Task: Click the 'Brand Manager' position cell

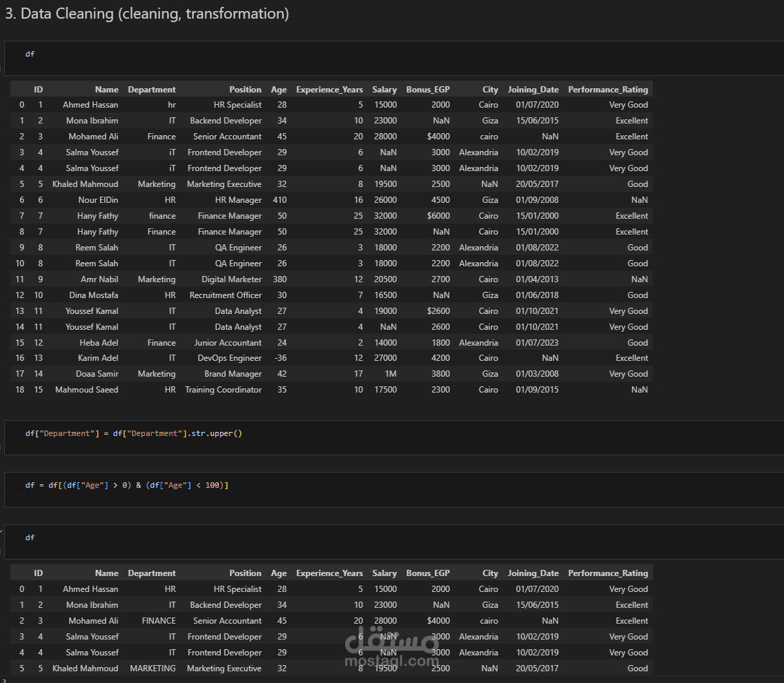Action: (x=233, y=374)
